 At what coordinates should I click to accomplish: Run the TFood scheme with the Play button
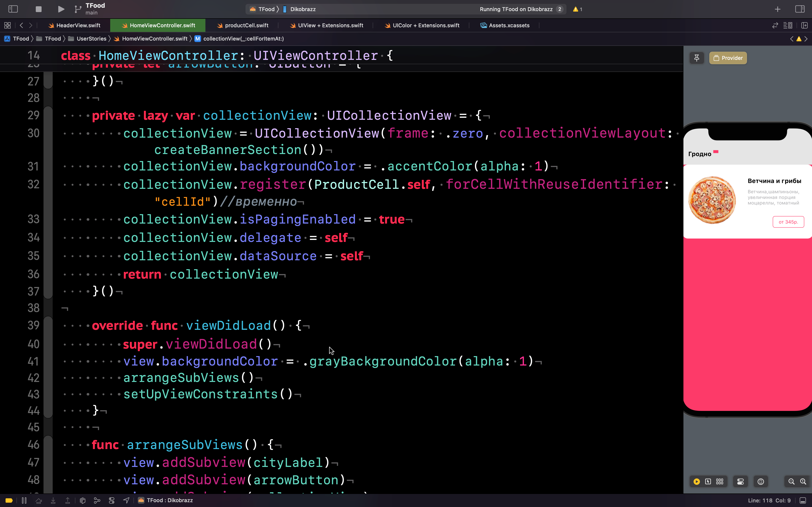tap(61, 9)
